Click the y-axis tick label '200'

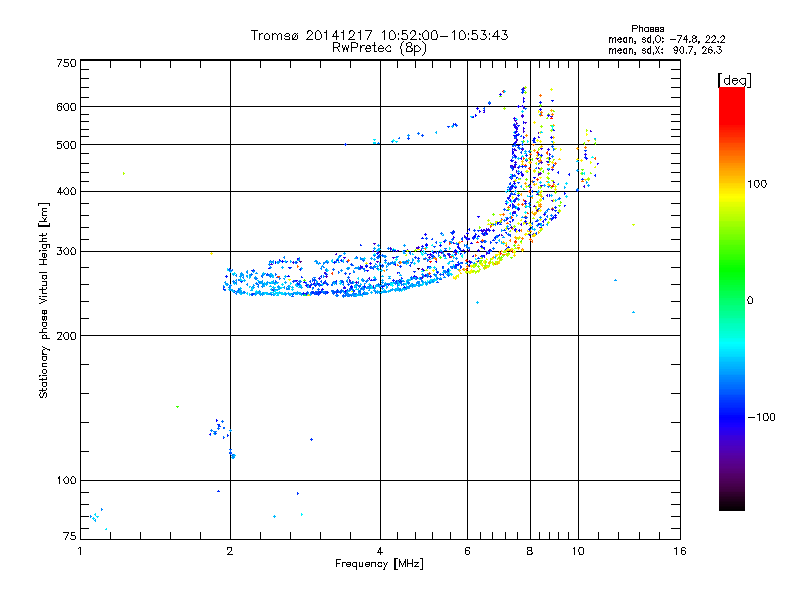click(x=66, y=336)
